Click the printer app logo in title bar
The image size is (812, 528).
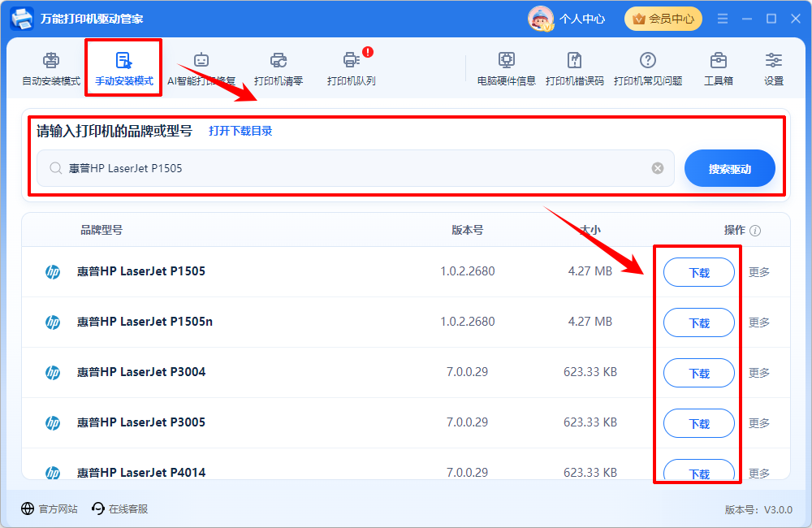point(22,19)
